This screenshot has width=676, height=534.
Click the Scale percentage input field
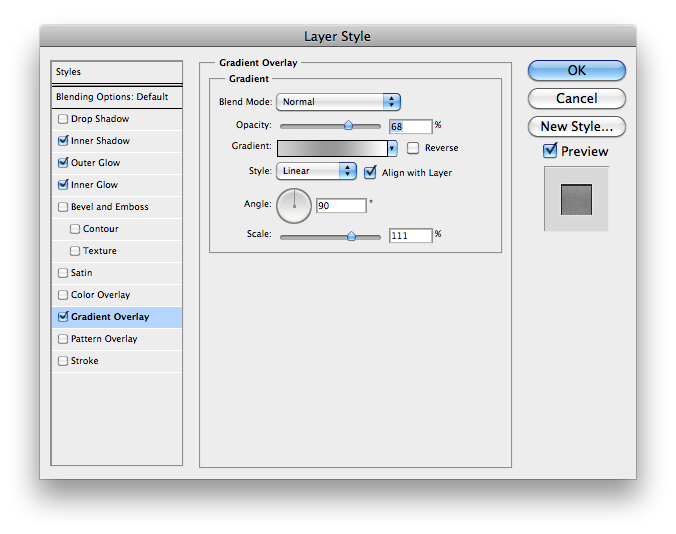click(410, 235)
